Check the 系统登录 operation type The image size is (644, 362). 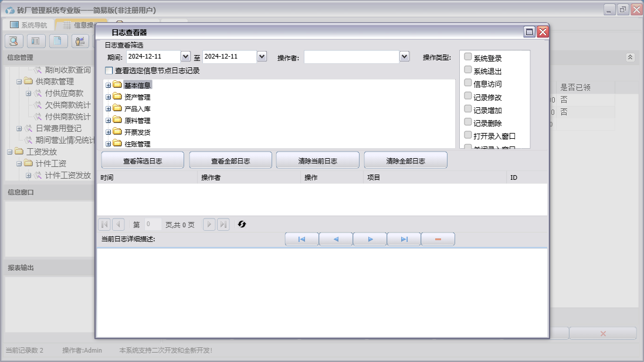468,57
